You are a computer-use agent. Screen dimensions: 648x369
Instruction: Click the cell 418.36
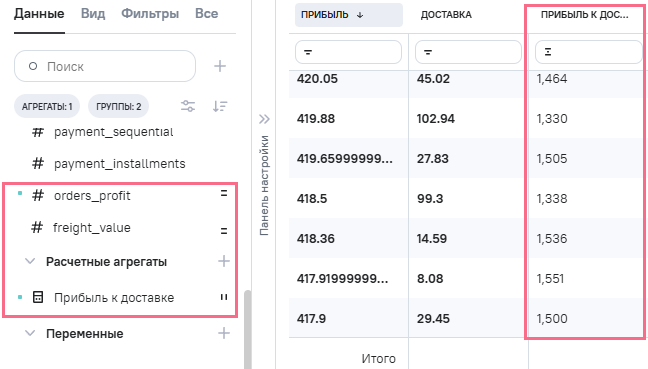[316, 238]
